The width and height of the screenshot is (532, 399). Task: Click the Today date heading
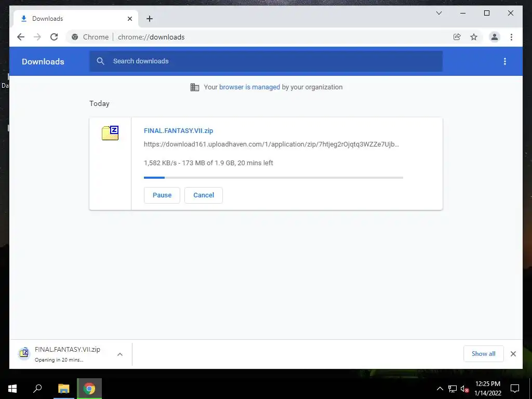tap(99, 103)
